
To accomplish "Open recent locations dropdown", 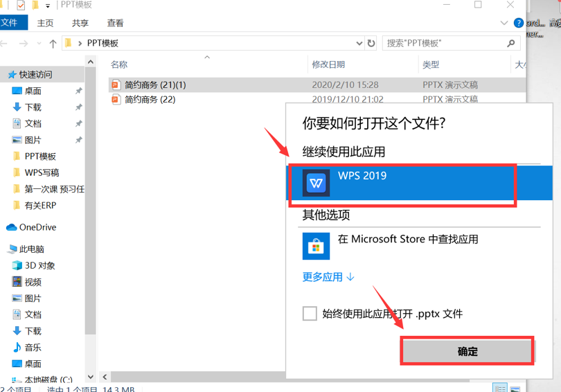I will [39, 44].
